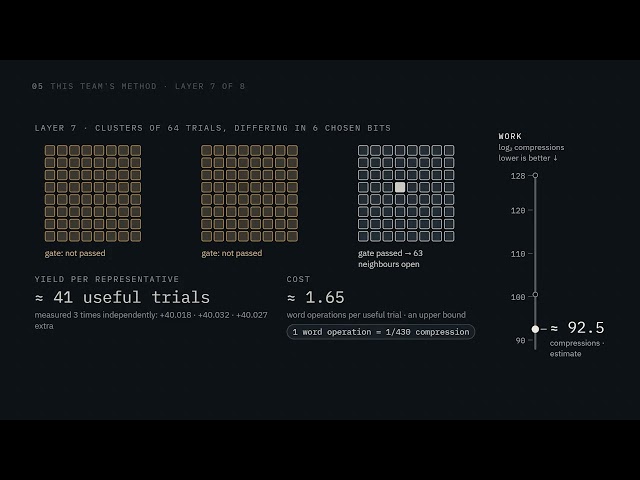Click the 'YIELD PER REPRESENTATIVE' label
The height and width of the screenshot is (480, 640).
(x=107, y=279)
